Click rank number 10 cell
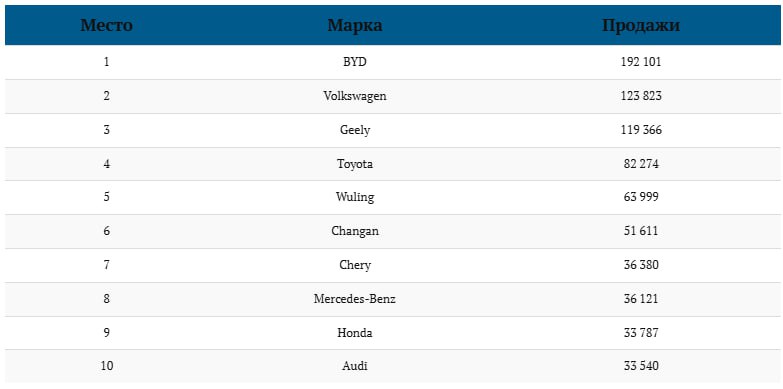Viewport: 783px width, 389px height. [106, 366]
